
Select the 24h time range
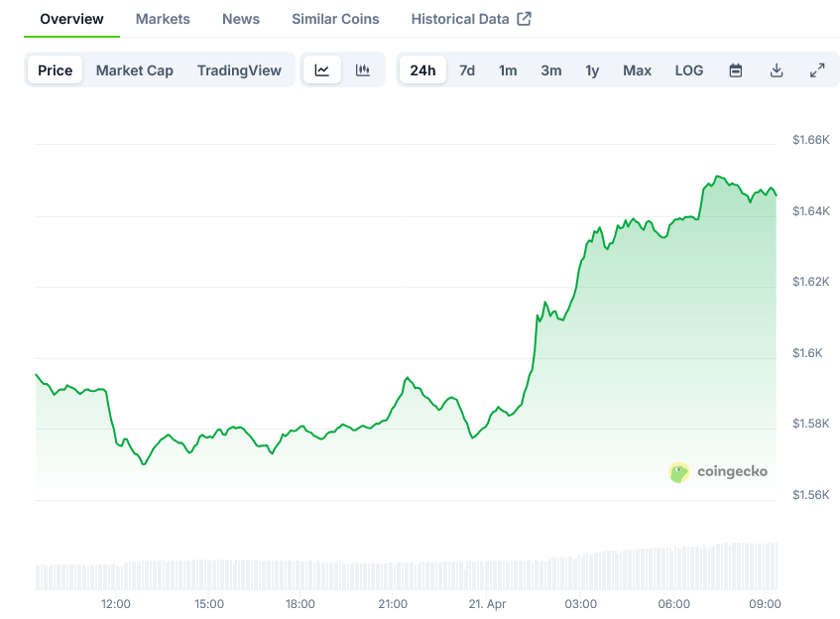tap(422, 70)
